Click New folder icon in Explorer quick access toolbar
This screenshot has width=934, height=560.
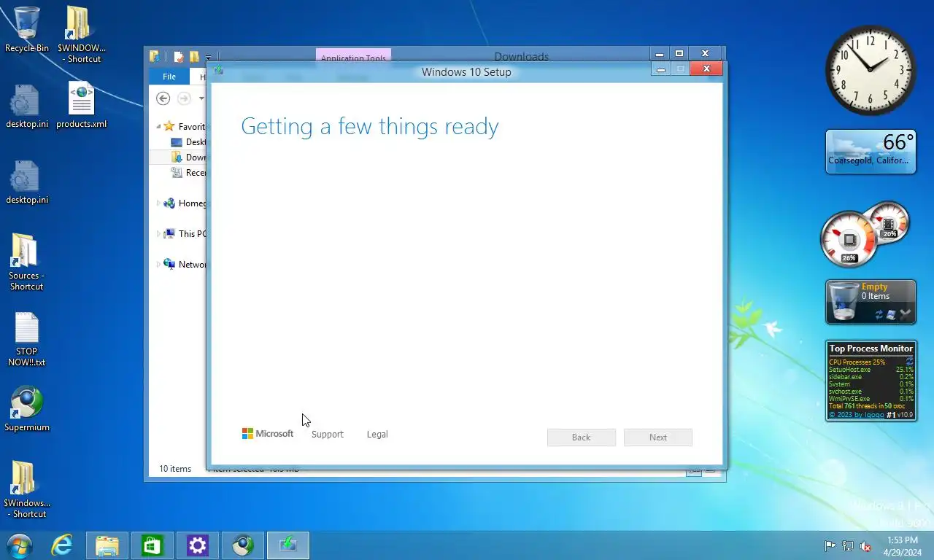(194, 57)
